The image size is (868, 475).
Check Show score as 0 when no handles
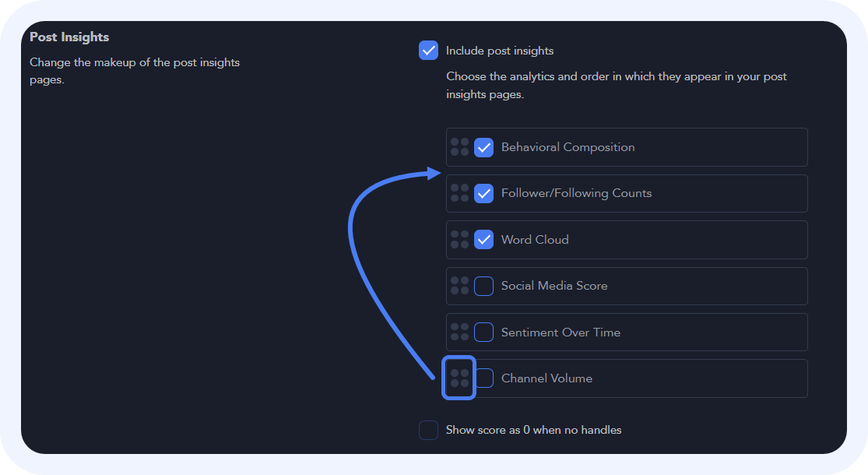point(429,430)
